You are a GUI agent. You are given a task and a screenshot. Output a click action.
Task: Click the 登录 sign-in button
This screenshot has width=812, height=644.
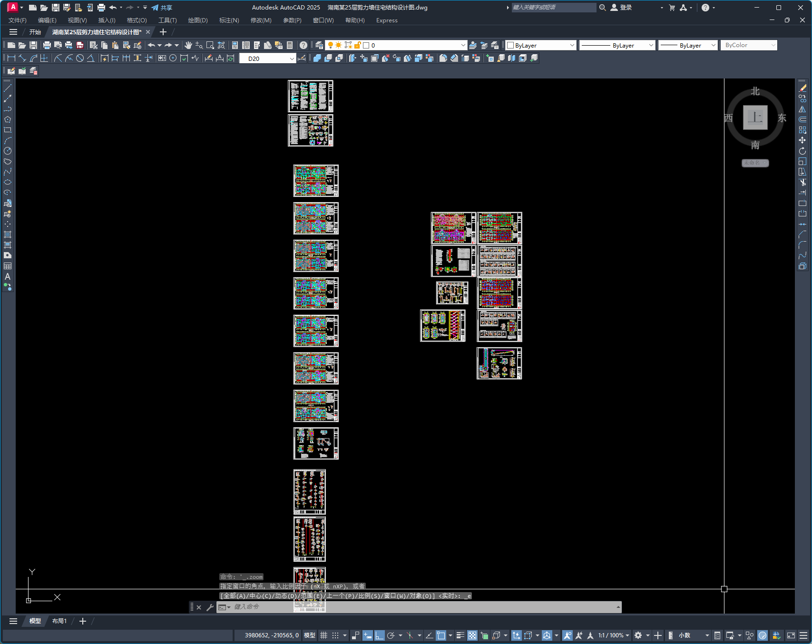(621, 8)
